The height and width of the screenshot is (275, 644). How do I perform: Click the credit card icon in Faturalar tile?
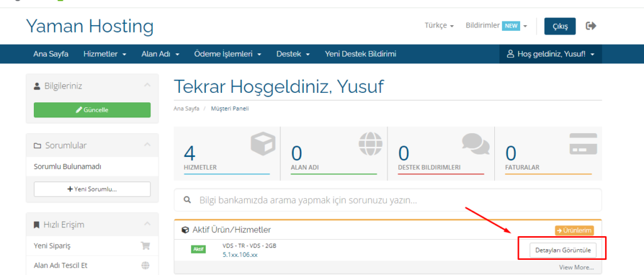(x=583, y=144)
